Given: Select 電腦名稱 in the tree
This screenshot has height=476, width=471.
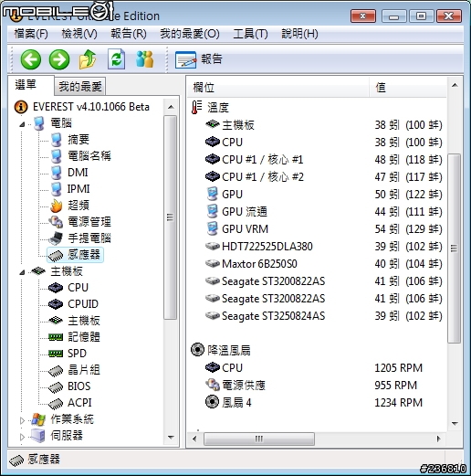Looking at the screenshot, I should pos(89,156).
